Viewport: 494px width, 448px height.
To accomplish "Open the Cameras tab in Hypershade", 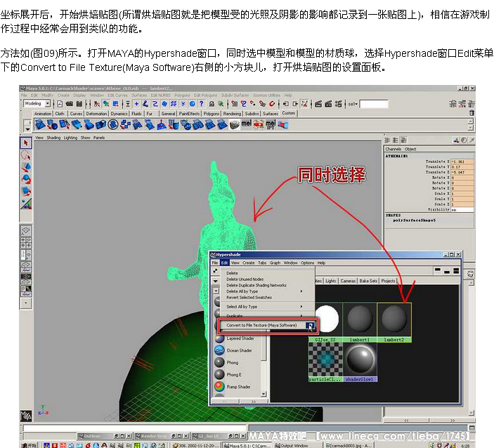I will 348,281.
